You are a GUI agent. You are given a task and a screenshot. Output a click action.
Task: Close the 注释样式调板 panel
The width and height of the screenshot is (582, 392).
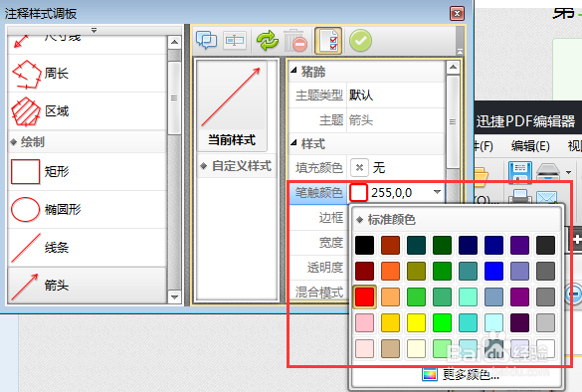tap(457, 14)
